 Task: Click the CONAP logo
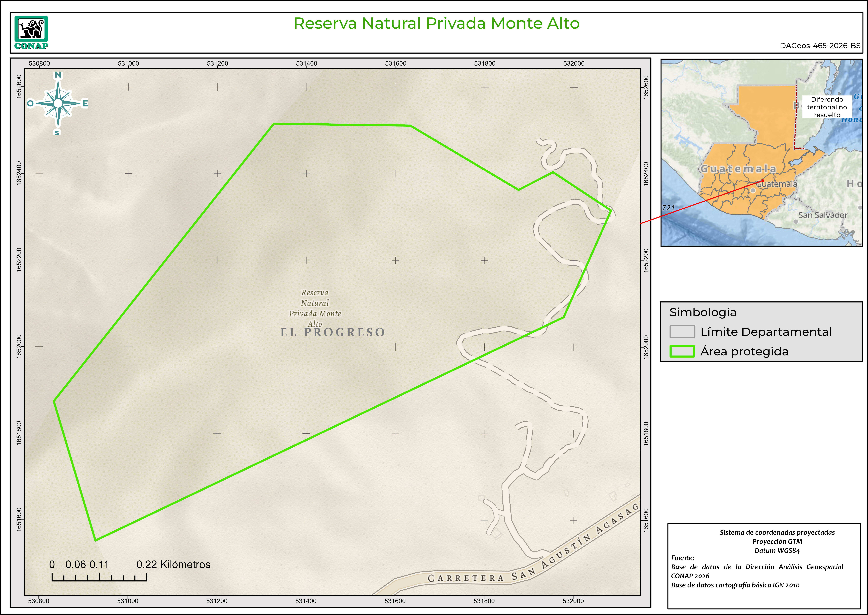pyautogui.click(x=31, y=33)
